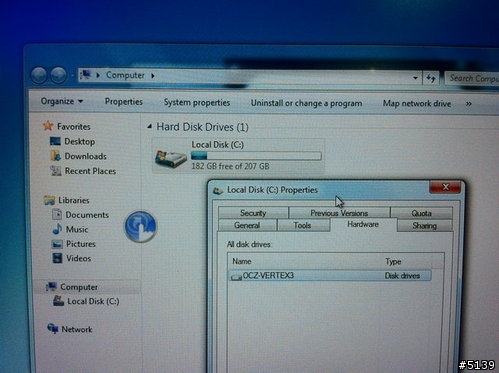The width and height of the screenshot is (499, 373).
Task: Show more toolbar commands chevron
Action: pos(468,104)
